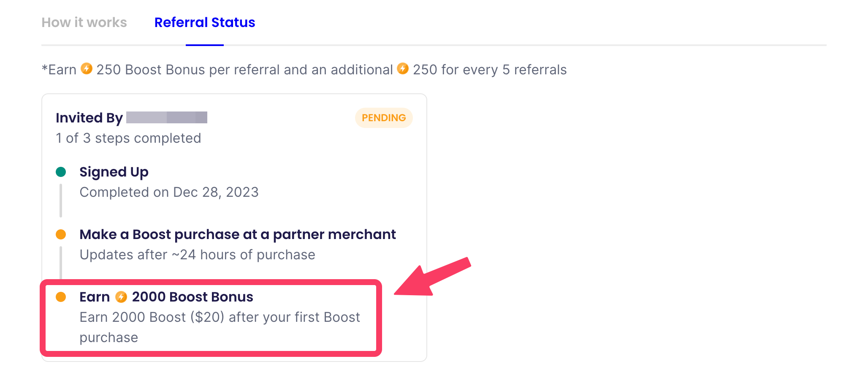868x386 pixels.
Task: Click the Signed Up step title
Action: coord(114,172)
